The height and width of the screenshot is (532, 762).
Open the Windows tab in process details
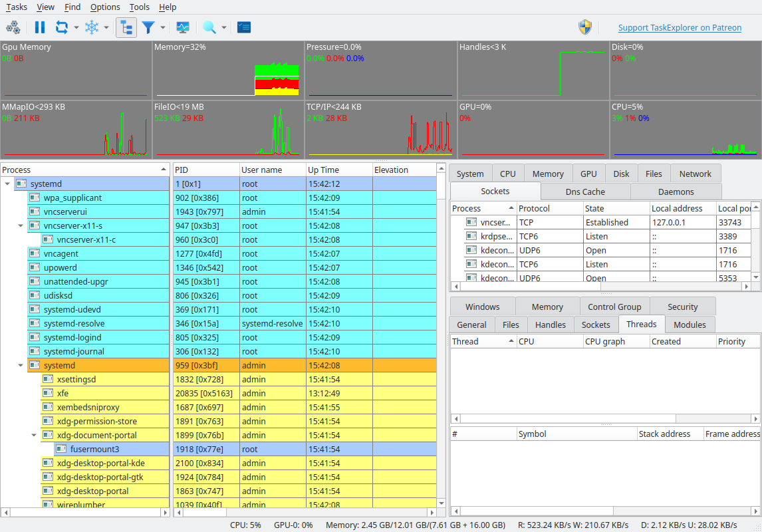(x=483, y=307)
